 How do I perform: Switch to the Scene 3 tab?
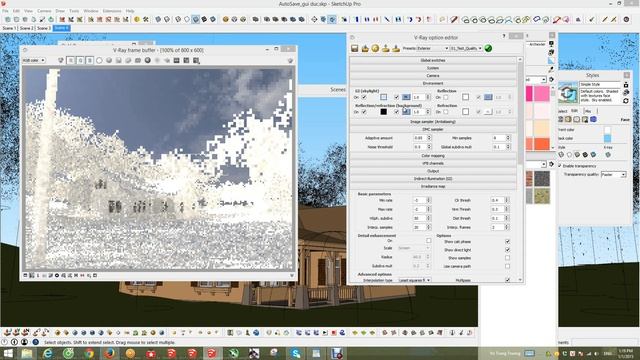click(43, 28)
